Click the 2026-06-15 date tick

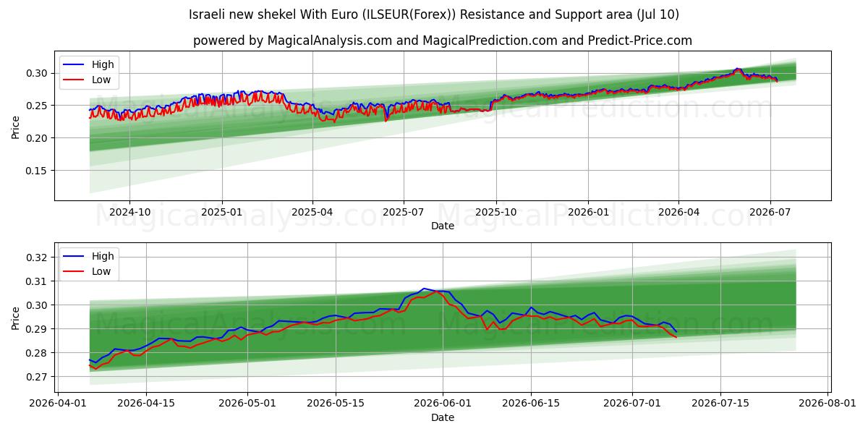[x=531, y=403]
